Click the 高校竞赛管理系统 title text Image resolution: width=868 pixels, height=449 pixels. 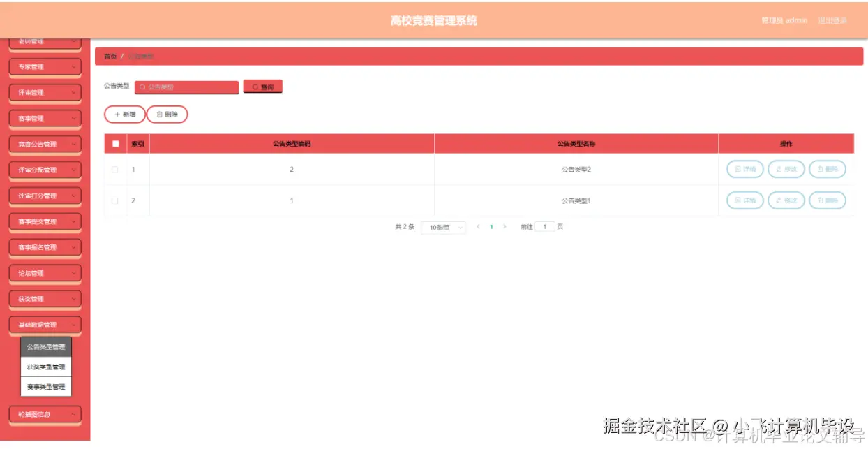point(434,21)
